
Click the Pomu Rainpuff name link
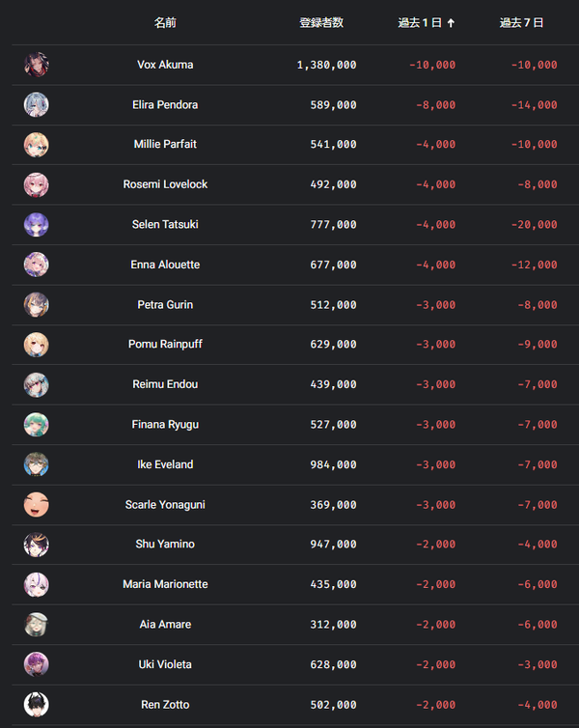165,344
